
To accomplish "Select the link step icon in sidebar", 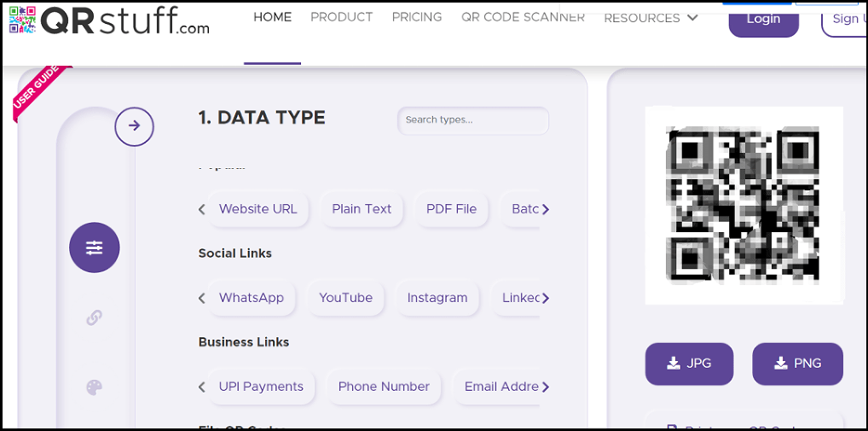I will tap(94, 317).
